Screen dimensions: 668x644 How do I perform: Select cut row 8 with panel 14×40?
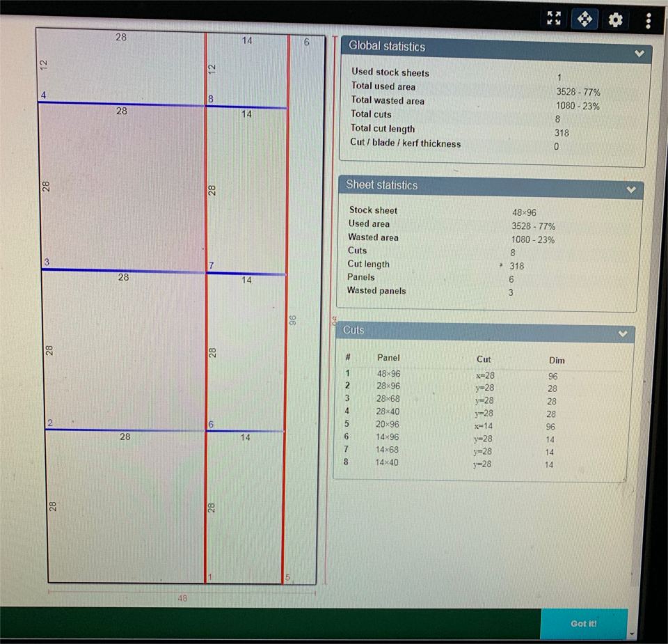click(x=481, y=463)
